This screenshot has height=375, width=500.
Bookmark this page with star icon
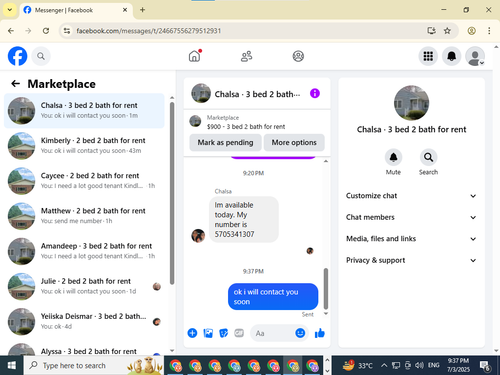tap(447, 31)
